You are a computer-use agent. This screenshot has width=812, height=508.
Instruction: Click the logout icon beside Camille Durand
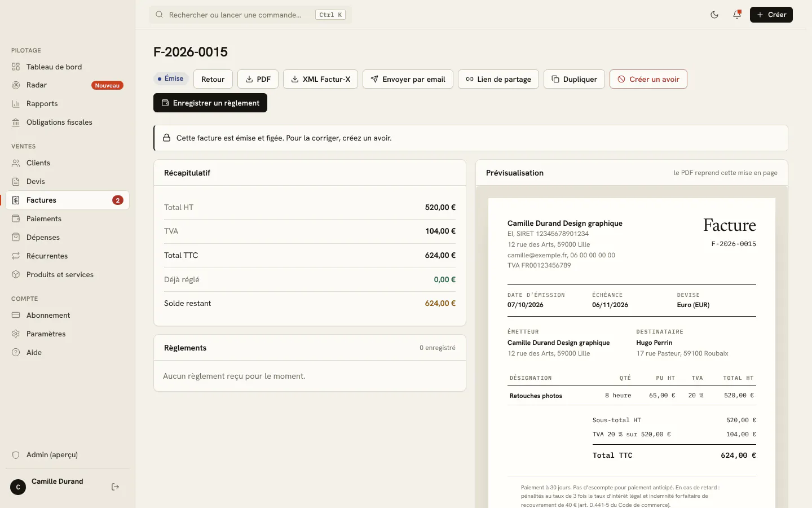coord(116,487)
